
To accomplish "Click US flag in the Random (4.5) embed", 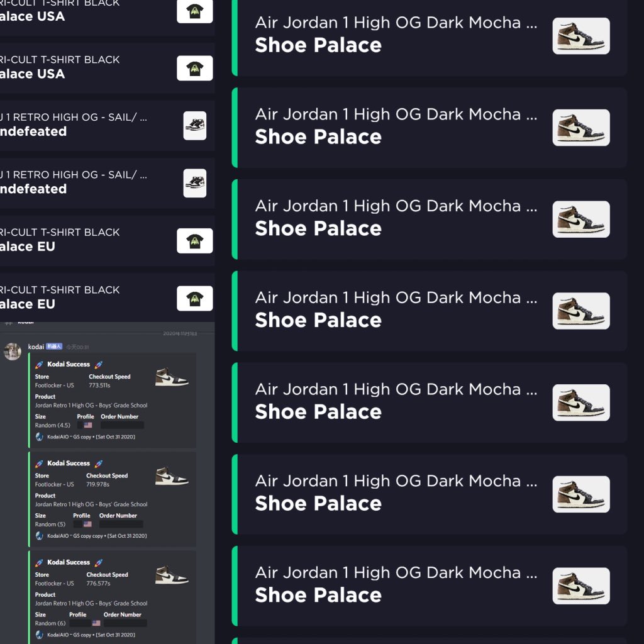I will pyautogui.click(x=88, y=425).
